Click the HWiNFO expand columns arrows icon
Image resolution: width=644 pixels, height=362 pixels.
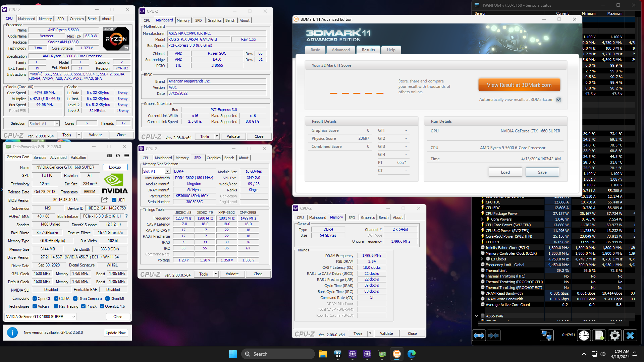coord(479,336)
